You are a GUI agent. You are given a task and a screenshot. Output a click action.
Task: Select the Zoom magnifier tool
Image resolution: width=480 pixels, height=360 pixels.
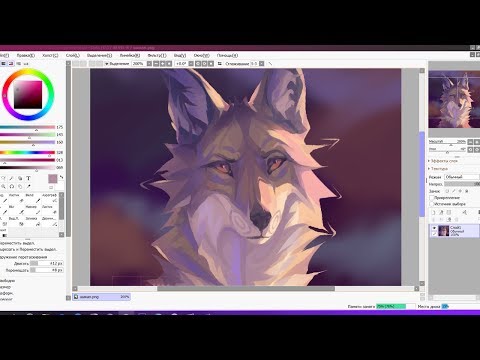click(3, 186)
